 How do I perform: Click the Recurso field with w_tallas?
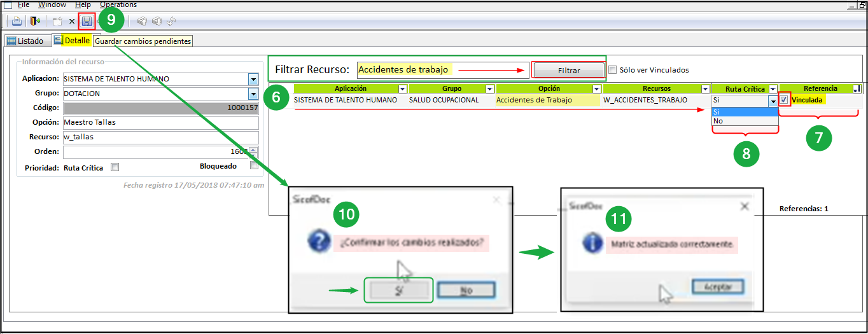coord(160,137)
